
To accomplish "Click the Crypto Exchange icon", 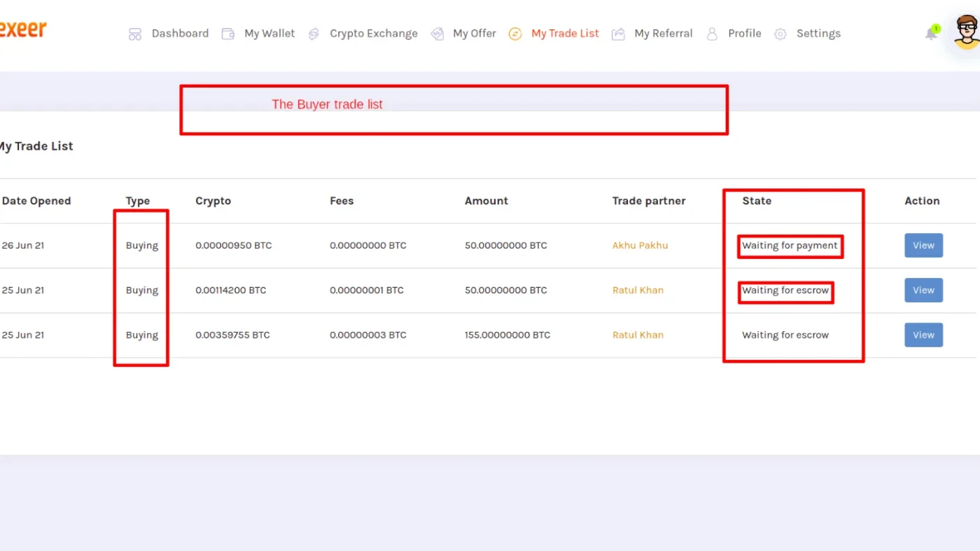I will click(x=314, y=34).
